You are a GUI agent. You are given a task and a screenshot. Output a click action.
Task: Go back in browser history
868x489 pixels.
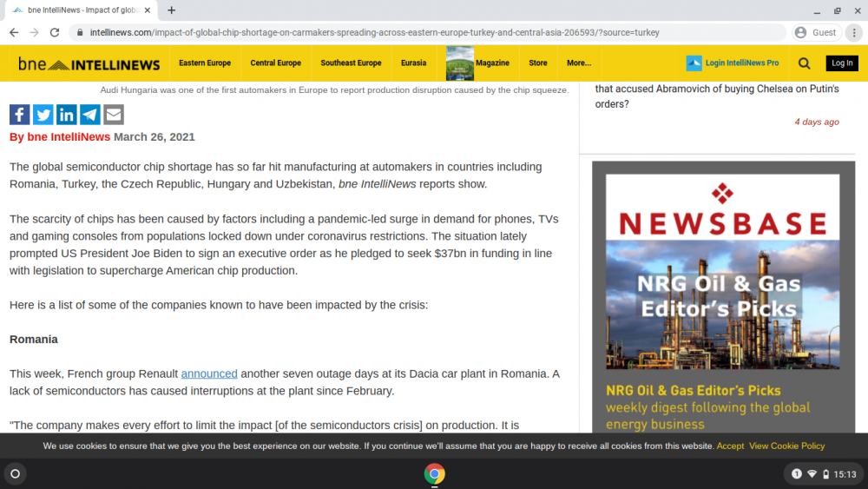(x=14, y=33)
